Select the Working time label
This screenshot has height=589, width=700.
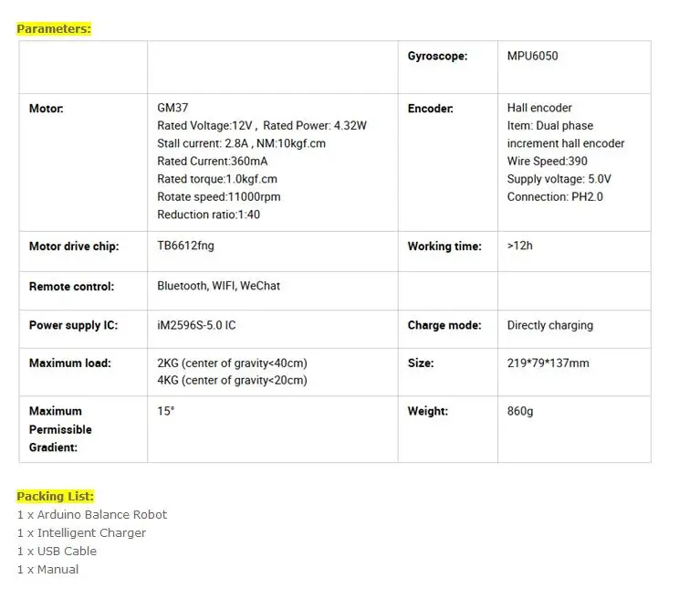click(444, 247)
